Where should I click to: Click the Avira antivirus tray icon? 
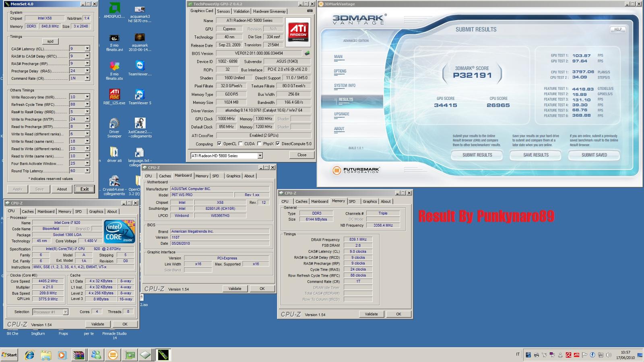click(x=568, y=355)
